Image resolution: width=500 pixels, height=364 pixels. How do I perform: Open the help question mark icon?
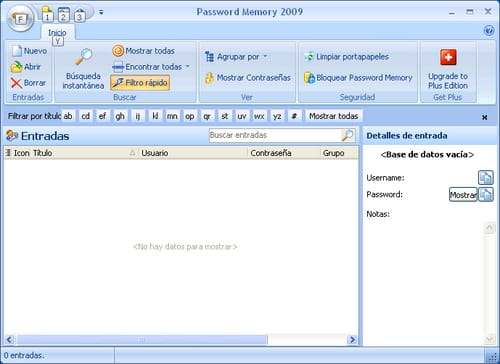click(x=489, y=31)
